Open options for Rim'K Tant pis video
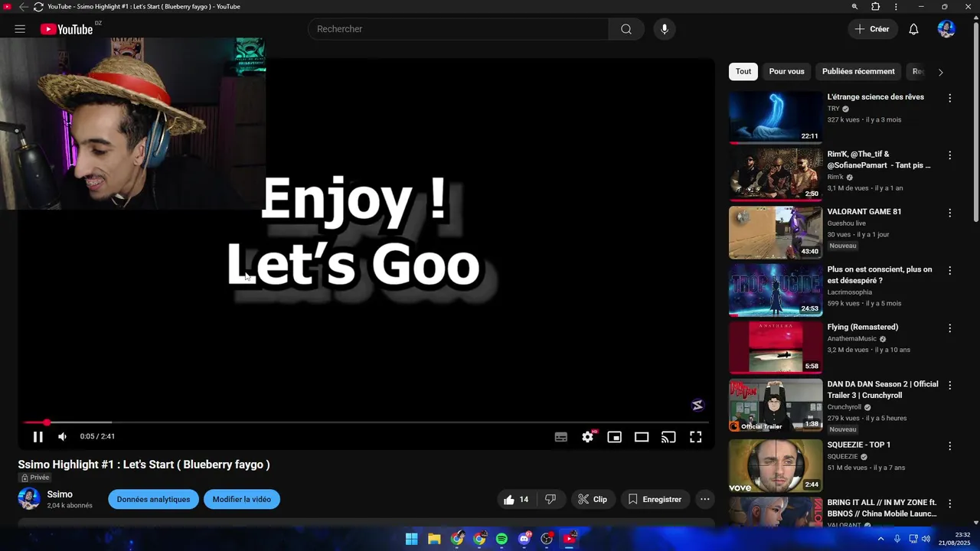Viewport: 980px width, 551px height. [949, 155]
